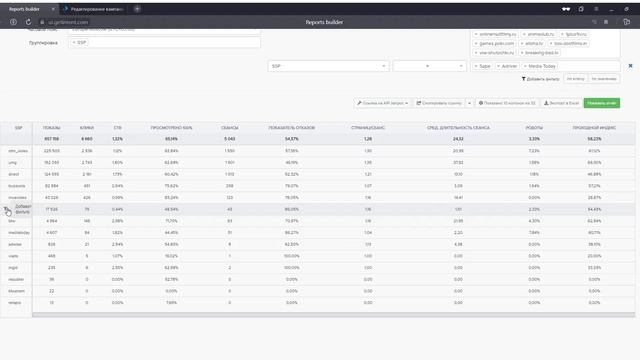Image resolution: width=640 pixels, height=360 pixels.
Task: Click the incognito glasses icon in title bar
Action: pos(566,9)
